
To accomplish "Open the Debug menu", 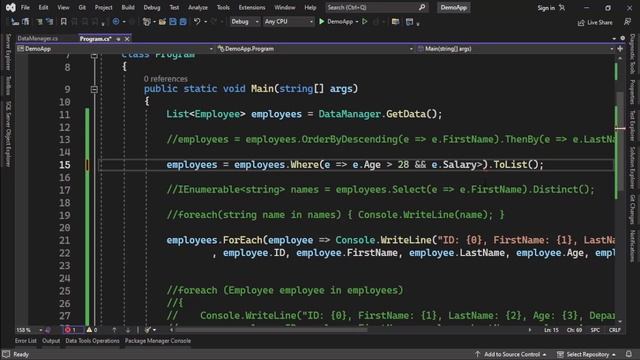I will point(152,7).
